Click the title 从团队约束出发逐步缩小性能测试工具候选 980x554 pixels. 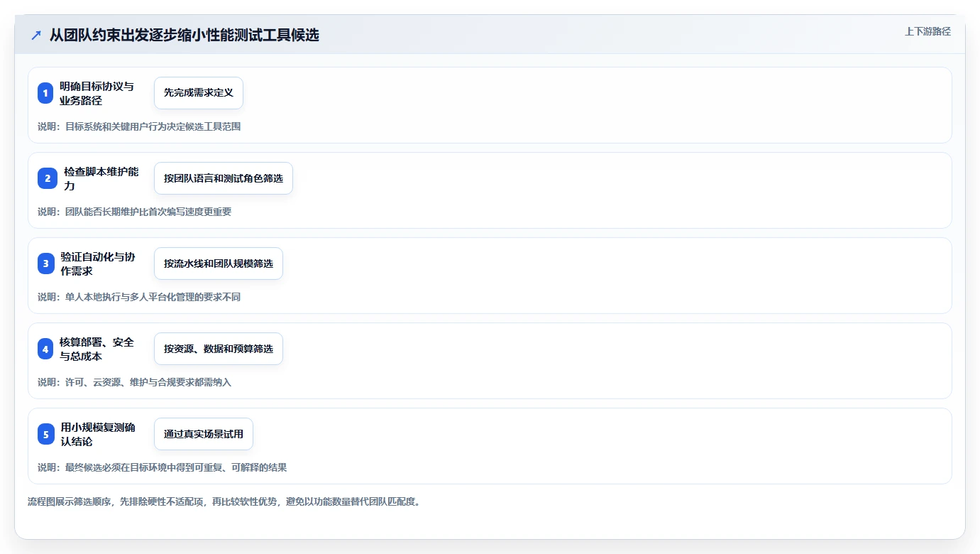pos(185,36)
